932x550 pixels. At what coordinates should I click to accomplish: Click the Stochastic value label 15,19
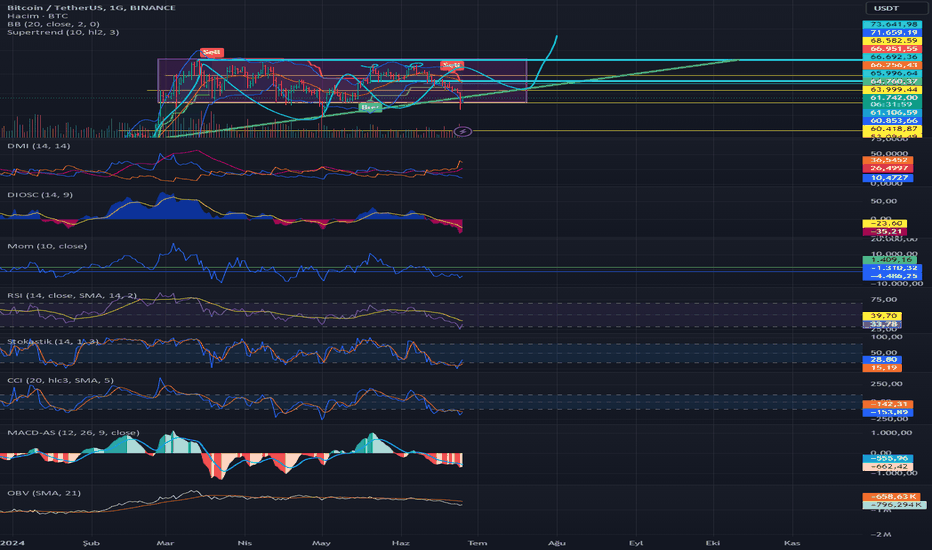[x=882, y=368]
